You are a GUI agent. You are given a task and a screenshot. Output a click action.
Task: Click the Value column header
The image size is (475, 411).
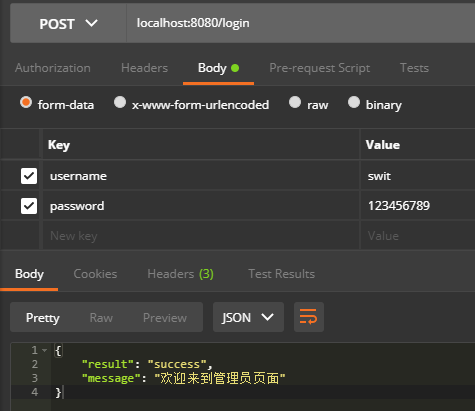click(383, 145)
